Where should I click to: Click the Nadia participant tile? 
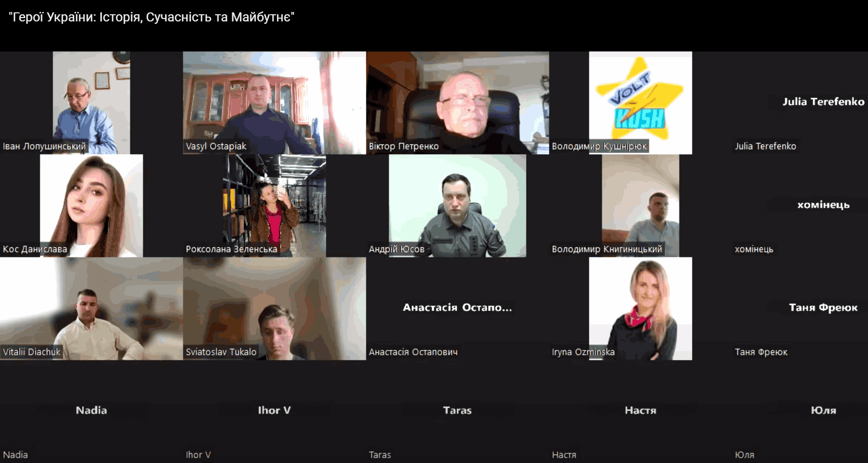(x=92, y=411)
